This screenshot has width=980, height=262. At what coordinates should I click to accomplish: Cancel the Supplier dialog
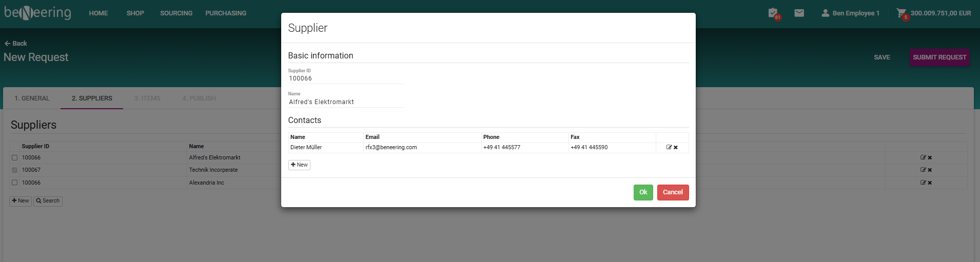(x=673, y=192)
